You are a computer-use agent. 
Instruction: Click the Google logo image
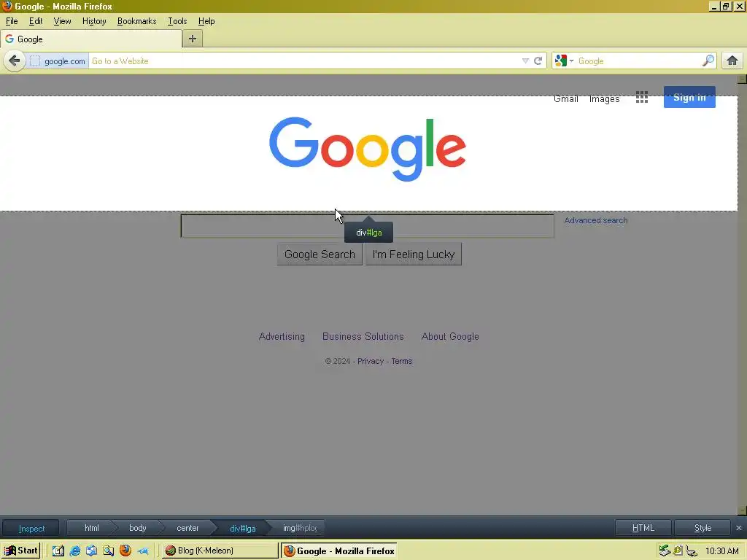pyautogui.click(x=368, y=149)
